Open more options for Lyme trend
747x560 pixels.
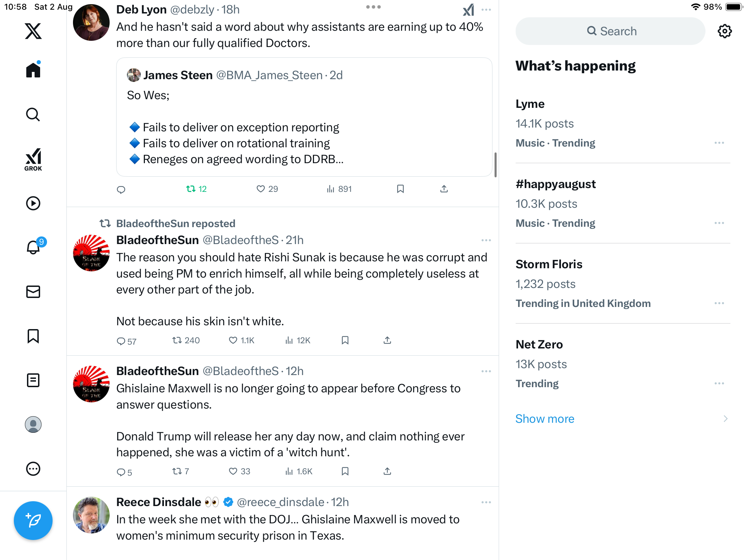click(x=719, y=143)
